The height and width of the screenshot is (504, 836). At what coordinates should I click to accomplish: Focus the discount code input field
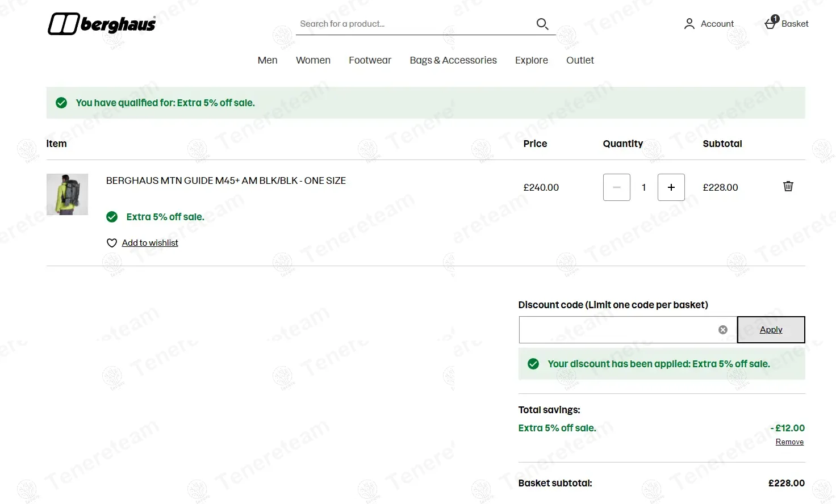pyautogui.click(x=617, y=330)
